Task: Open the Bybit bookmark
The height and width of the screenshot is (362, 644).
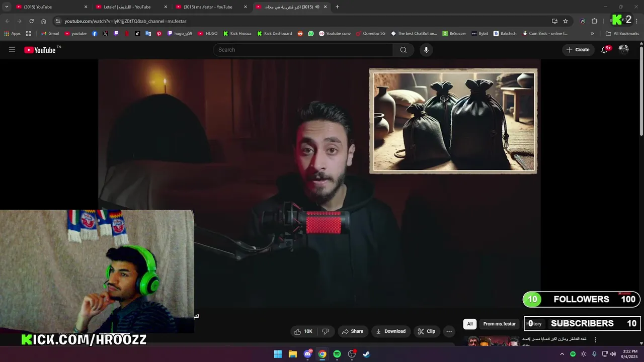Action: pyautogui.click(x=480, y=34)
